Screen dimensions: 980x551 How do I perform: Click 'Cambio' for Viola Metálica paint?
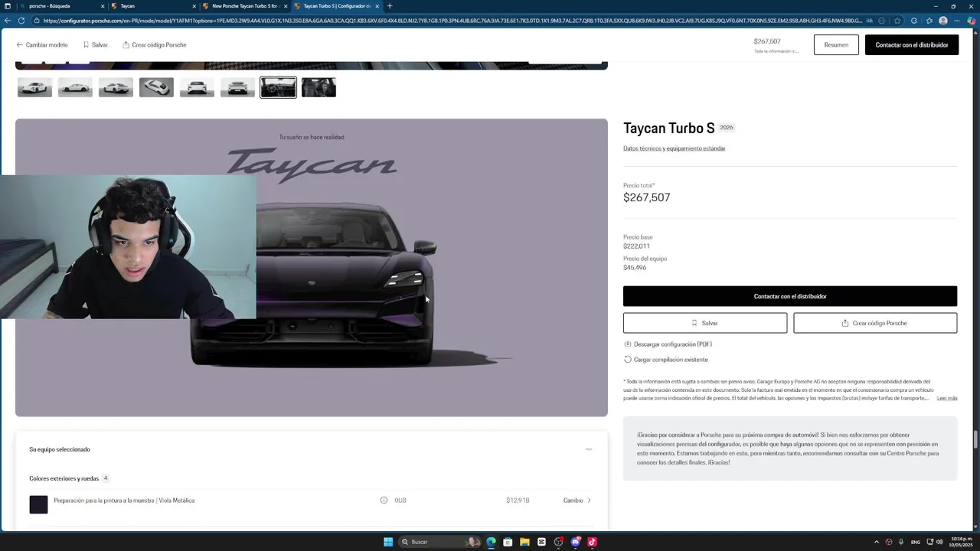[x=577, y=500]
